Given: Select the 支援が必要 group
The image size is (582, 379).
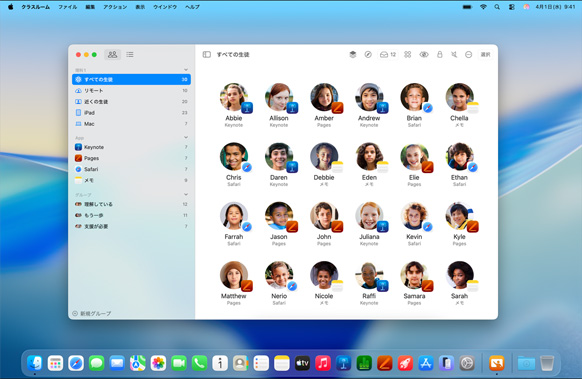Looking at the screenshot, I should pyautogui.click(x=131, y=226).
